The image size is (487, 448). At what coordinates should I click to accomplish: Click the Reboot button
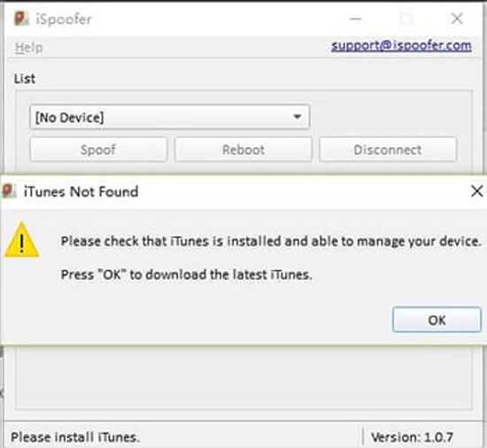click(x=243, y=150)
